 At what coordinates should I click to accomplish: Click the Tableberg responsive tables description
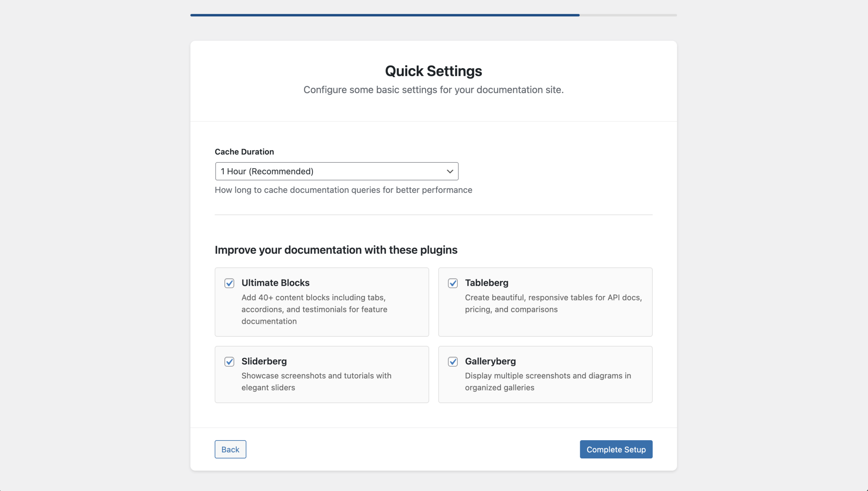[x=553, y=303]
